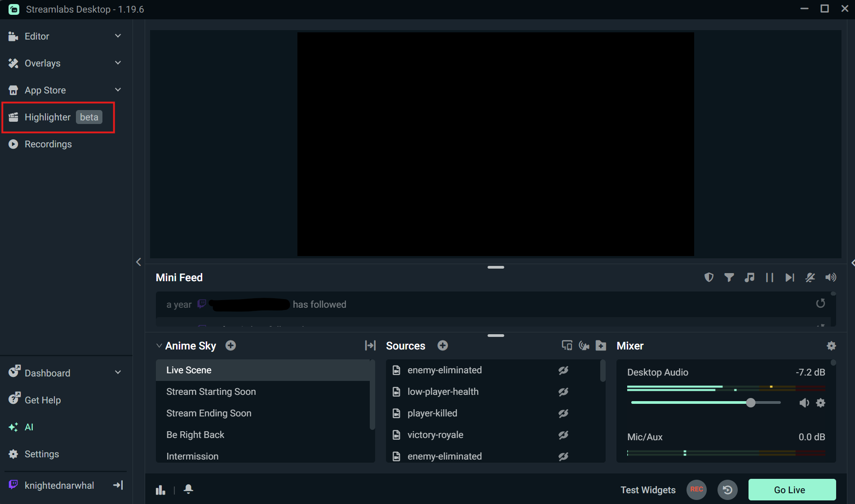The height and width of the screenshot is (504, 855).
Task: Toggle visibility of player-killed source
Action: [x=563, y=413]
